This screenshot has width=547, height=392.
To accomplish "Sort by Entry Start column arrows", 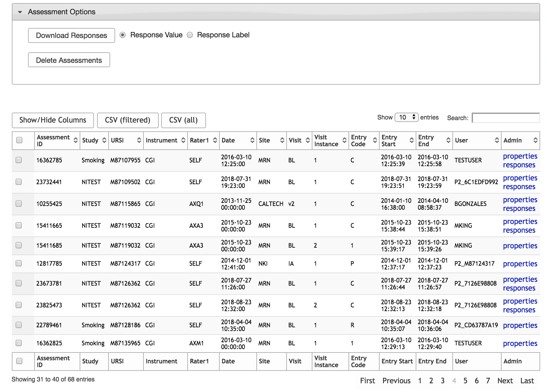I will click(412, 140).
